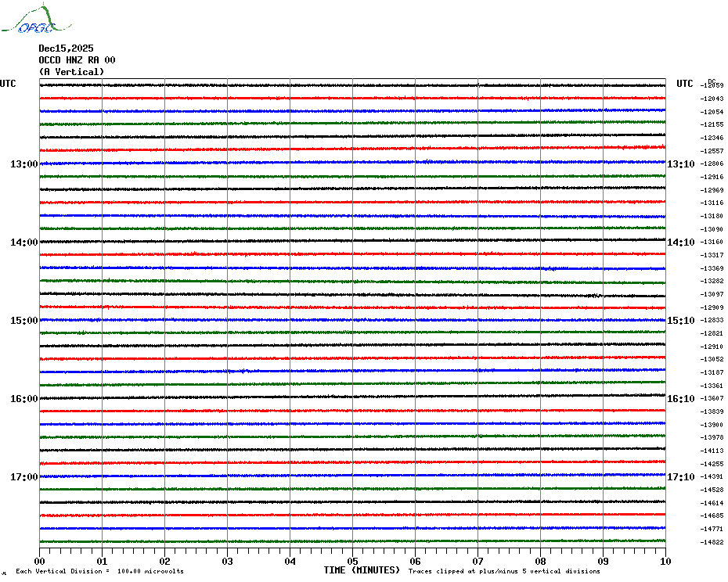
Task: Click the vertical division microvolts note
Action: 99,572
